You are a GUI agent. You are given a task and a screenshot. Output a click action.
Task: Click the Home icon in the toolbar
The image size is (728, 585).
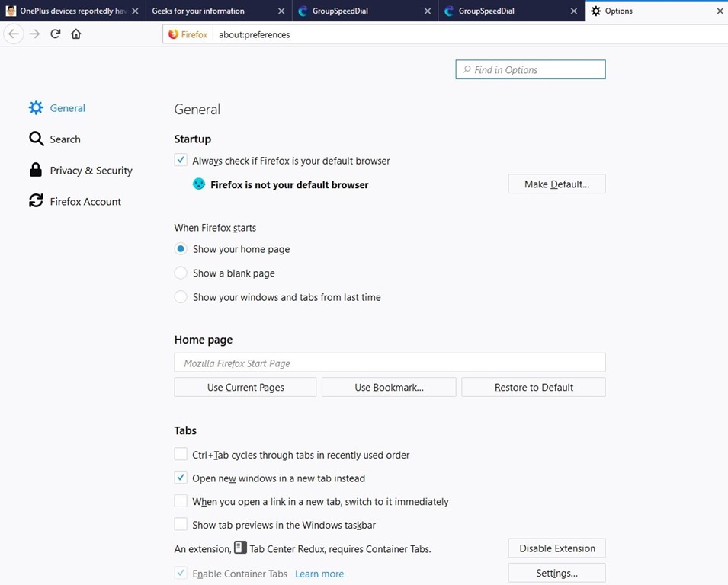[76, 34]
